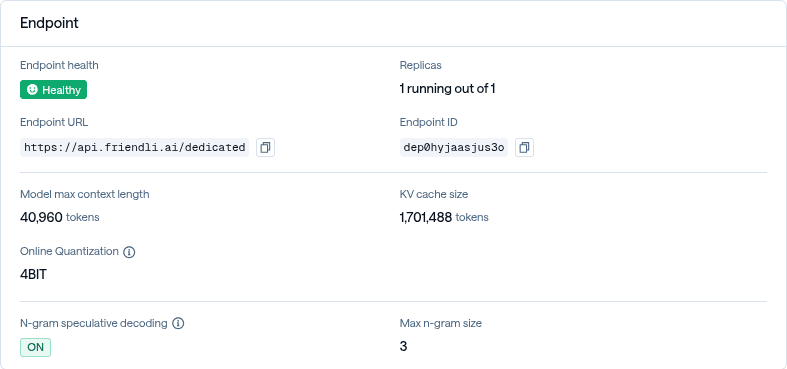Click the Max n-gram size value 3
Viewport: 787px width, 369px height.
tap(404, 346)
